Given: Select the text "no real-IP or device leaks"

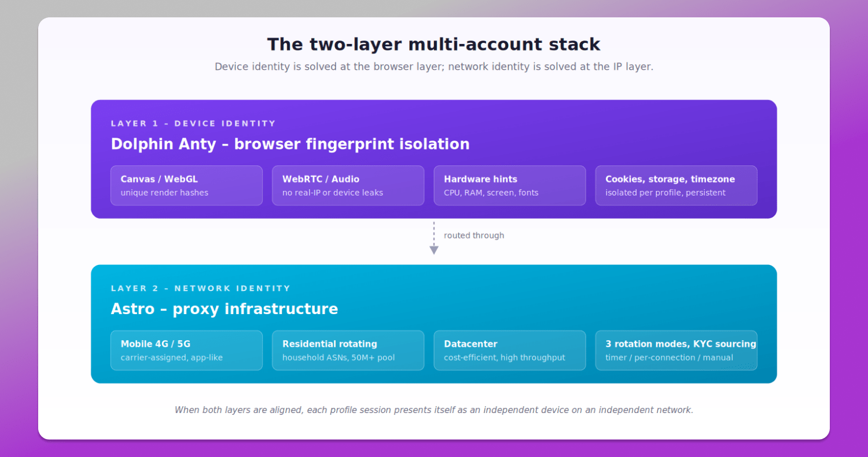Looking at the screenshot, I should point(333,193).
